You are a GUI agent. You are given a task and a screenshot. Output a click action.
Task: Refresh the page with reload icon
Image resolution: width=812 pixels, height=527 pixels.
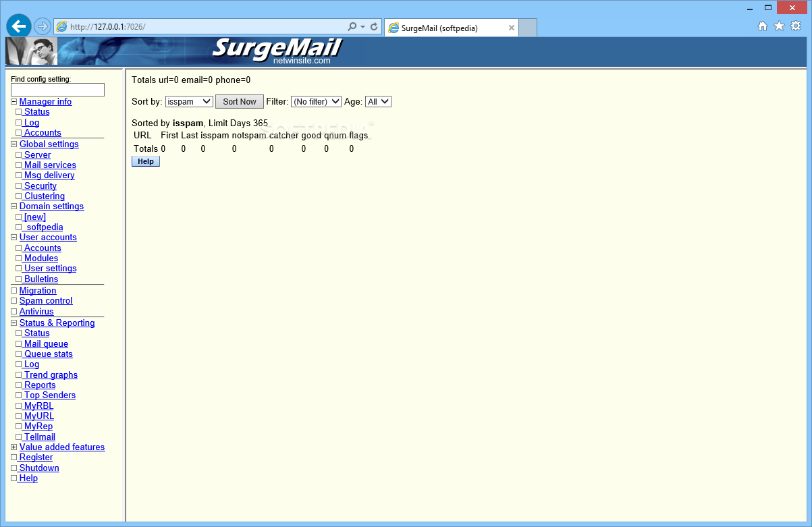click(374, 27)
